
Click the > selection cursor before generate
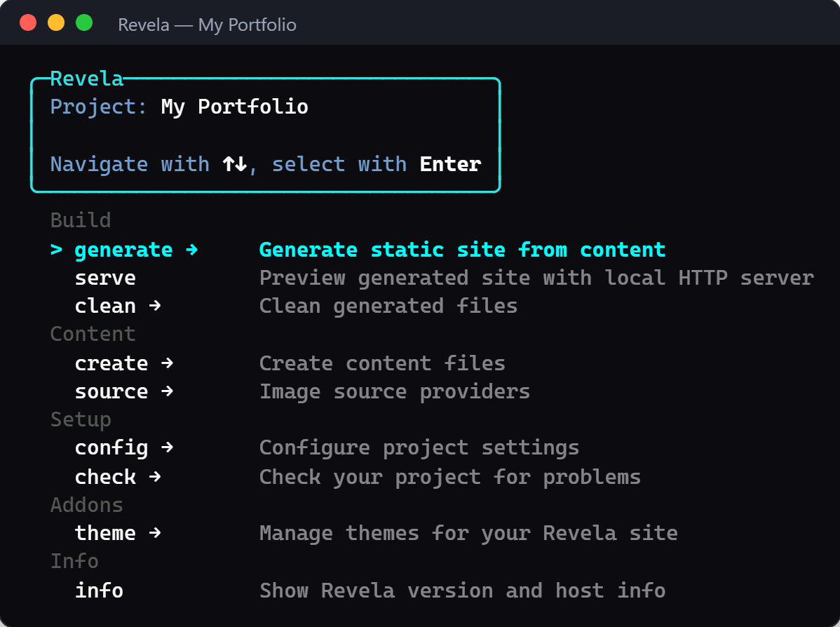pyautogui.click(x=56, y=250)
